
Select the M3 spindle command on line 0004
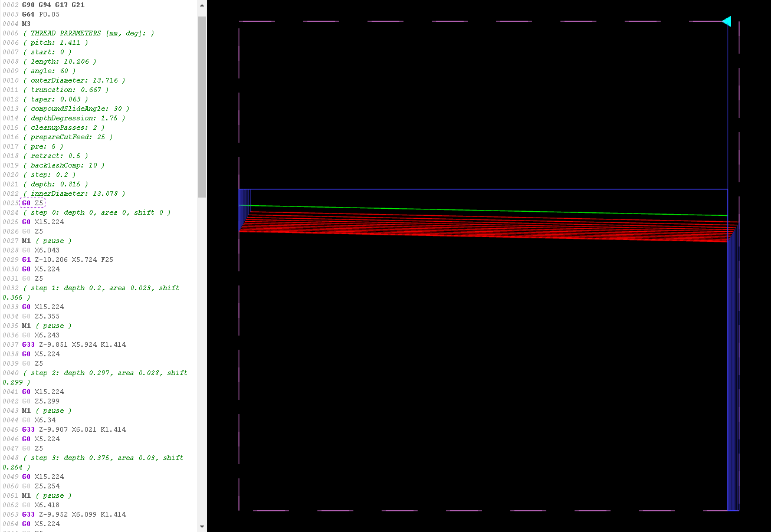coord(26,24)
